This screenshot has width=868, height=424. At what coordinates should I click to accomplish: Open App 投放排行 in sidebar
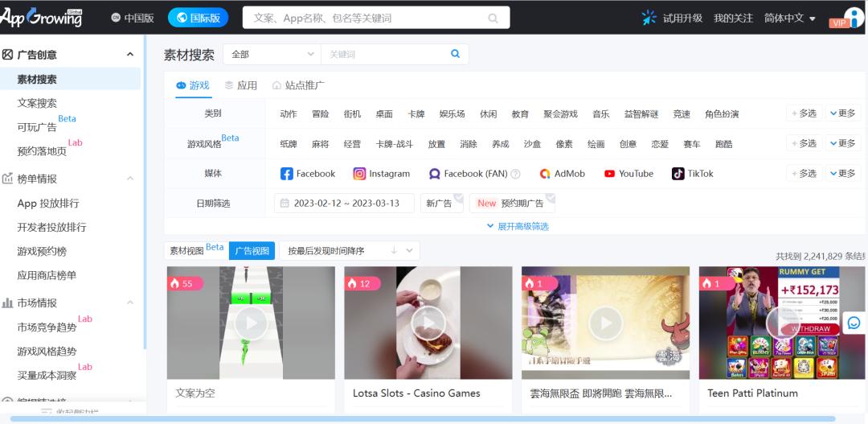pyautogui.click(x=48, y=203)
